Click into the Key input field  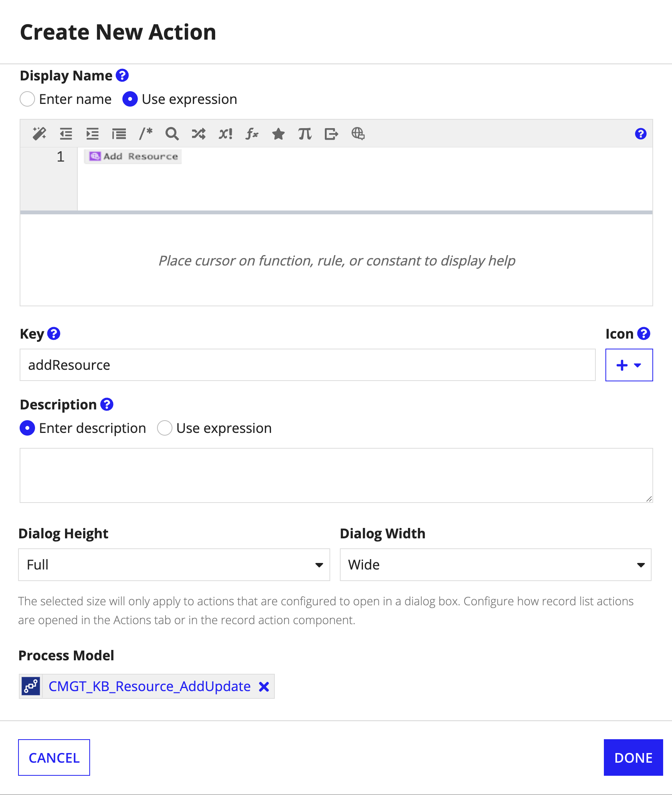pos(308,365)
